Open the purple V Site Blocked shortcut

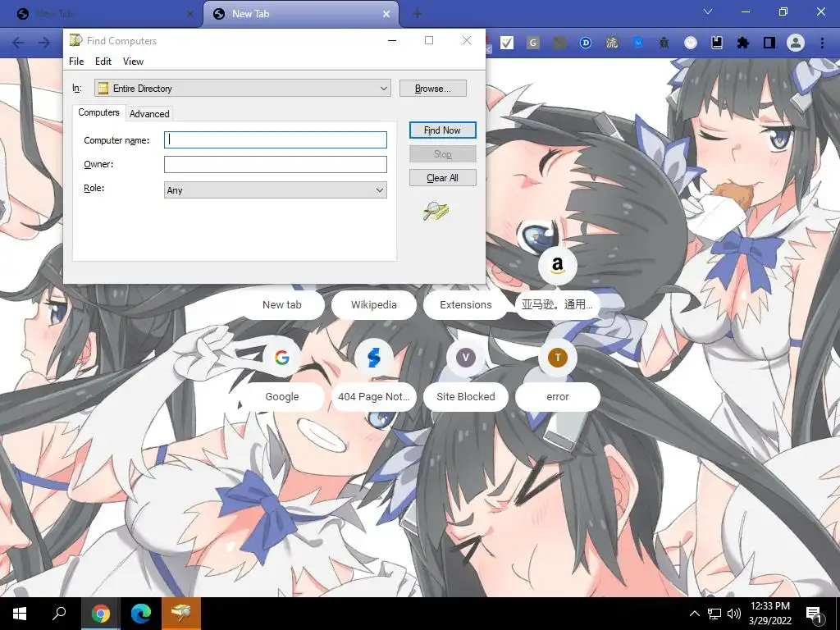tap(466, 358)
